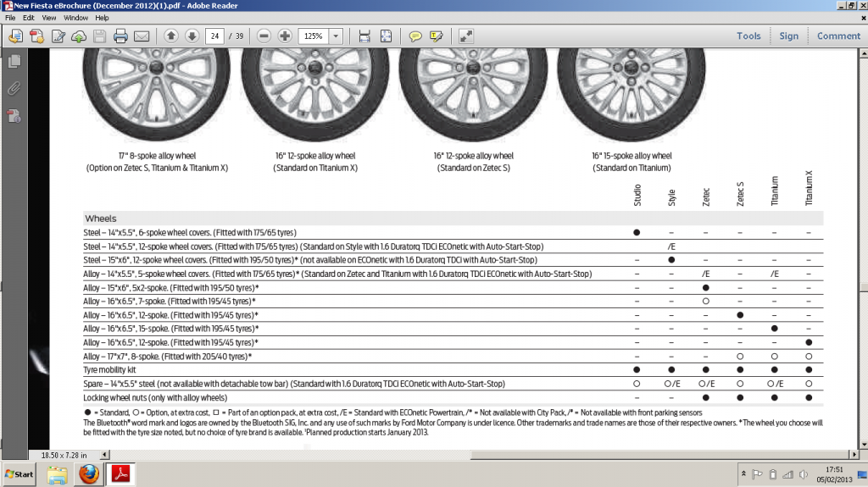The height and width of the screenshot is (487, 868).
Task: Open the Tools pane
Action: tap(748, 36)
